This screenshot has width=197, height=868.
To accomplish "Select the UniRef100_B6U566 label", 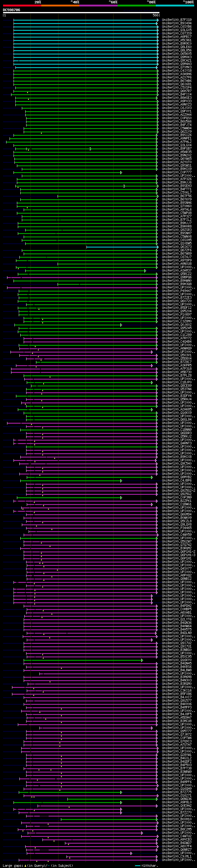I will click(x=177, y=121).
